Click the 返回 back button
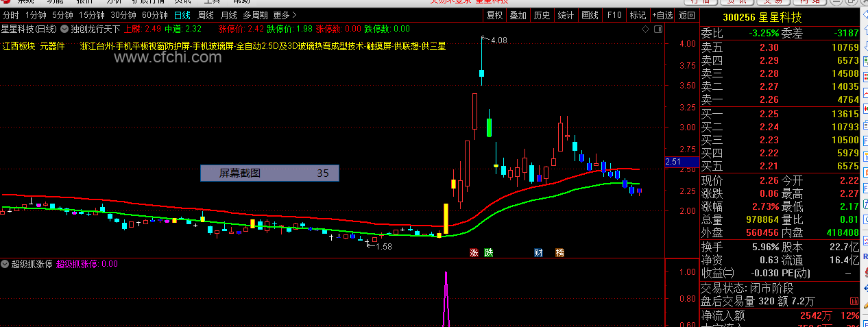Viewport: 868px width, 327px height. coord(686,15)
